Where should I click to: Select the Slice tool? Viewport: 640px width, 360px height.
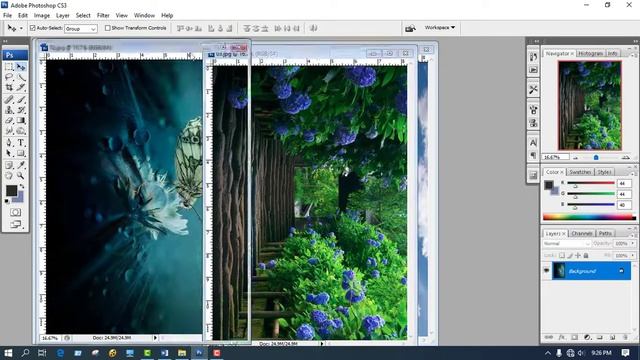(x=21, y=87)
